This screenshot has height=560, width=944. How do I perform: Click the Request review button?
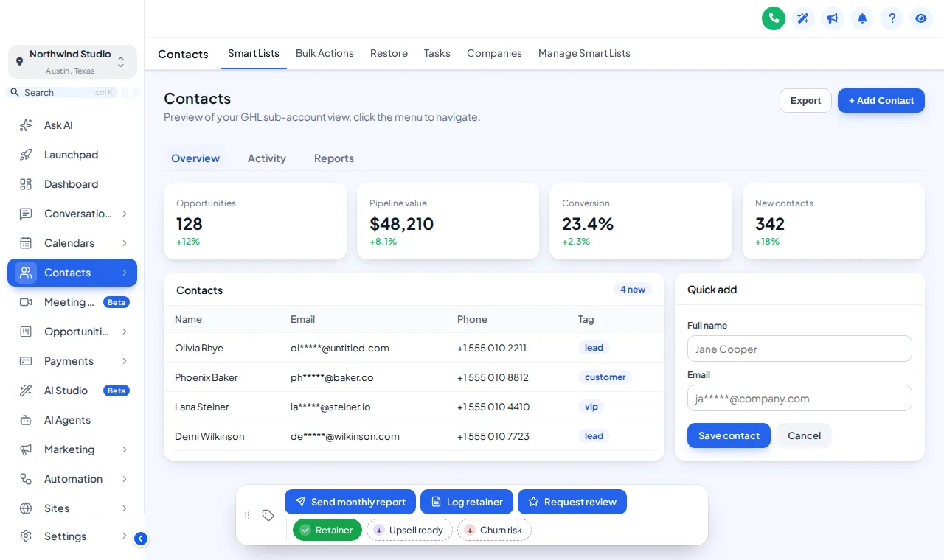[x=572, y=502]
